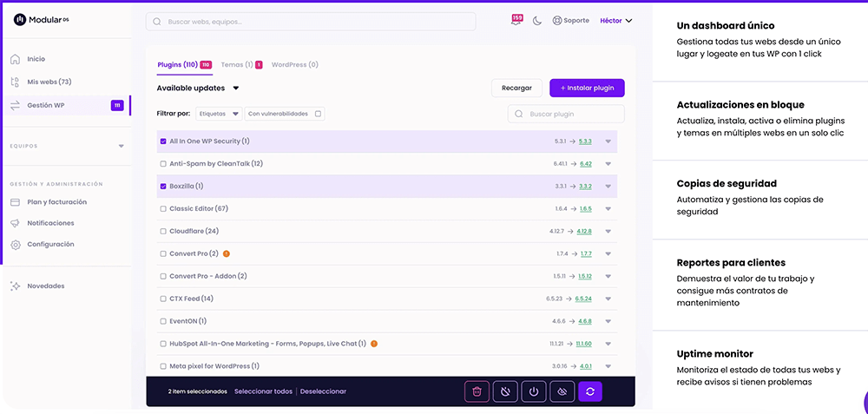Viewport: 868px width, 414px height.
Task: Enable the Con vulnerabilidades checkbox
Action: (x=319, y=114)
